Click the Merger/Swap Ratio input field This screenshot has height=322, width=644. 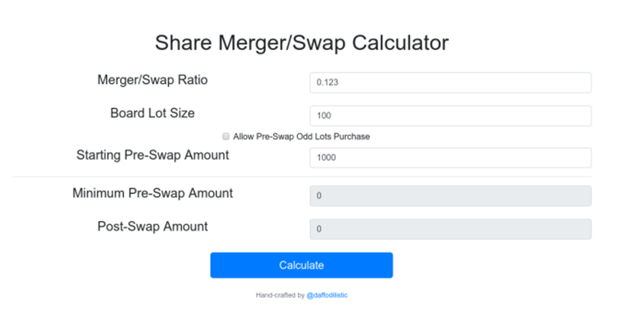point(450,83)
